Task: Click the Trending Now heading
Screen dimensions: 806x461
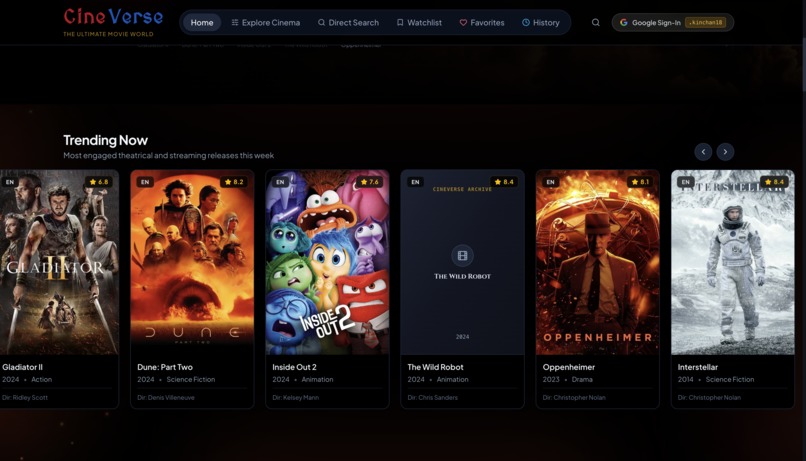Action: point(105,140)
